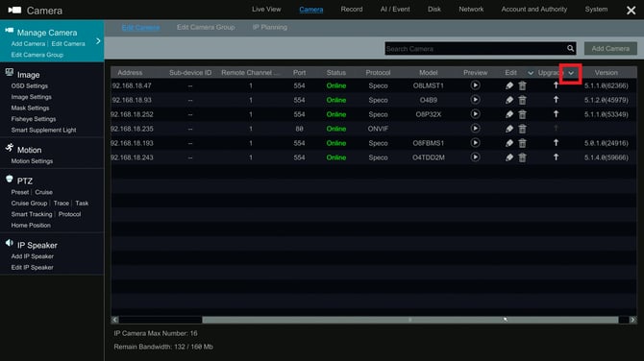Image resolution: width=644 pixels, height=361 pixels.
Task: Click the scrollbar right arrow
Action: (x=632, y=320)
